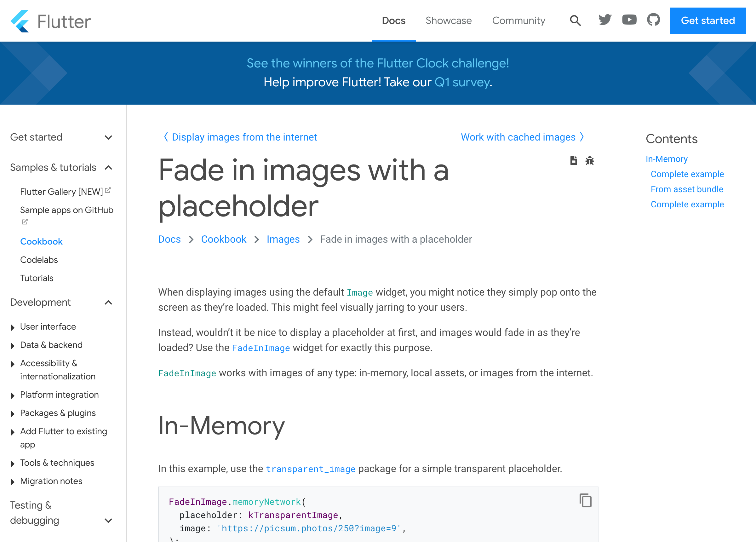This screenshot has height=542, width=756.
Task: Expand the Platform integration tree item
Action: (13, 395)
